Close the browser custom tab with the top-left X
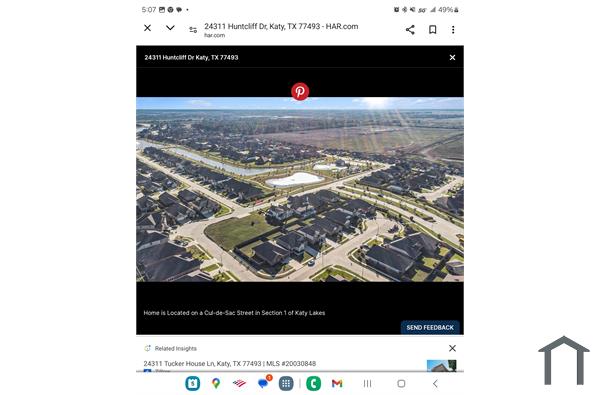Image resolution: width=600 pixels, height=395 pixels. click(x=147, y=28)
